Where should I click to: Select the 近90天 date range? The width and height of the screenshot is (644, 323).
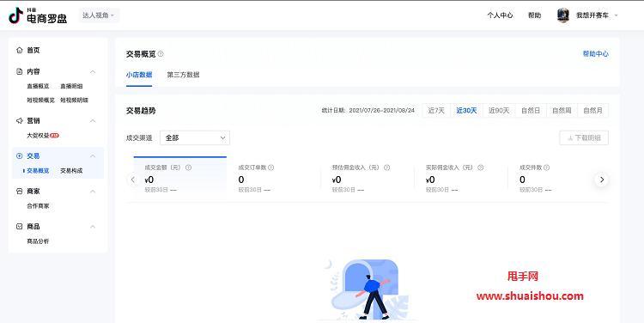coord(499,111)
